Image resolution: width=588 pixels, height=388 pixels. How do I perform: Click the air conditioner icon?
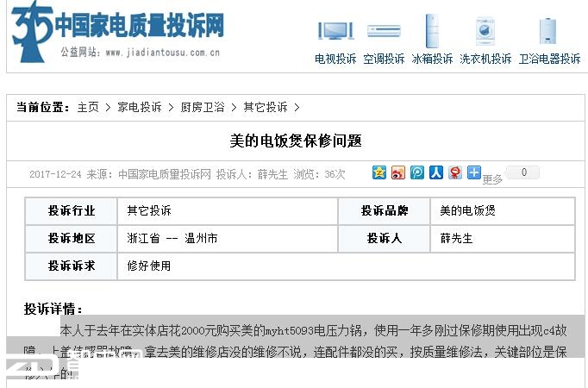[x=384, y=31]
